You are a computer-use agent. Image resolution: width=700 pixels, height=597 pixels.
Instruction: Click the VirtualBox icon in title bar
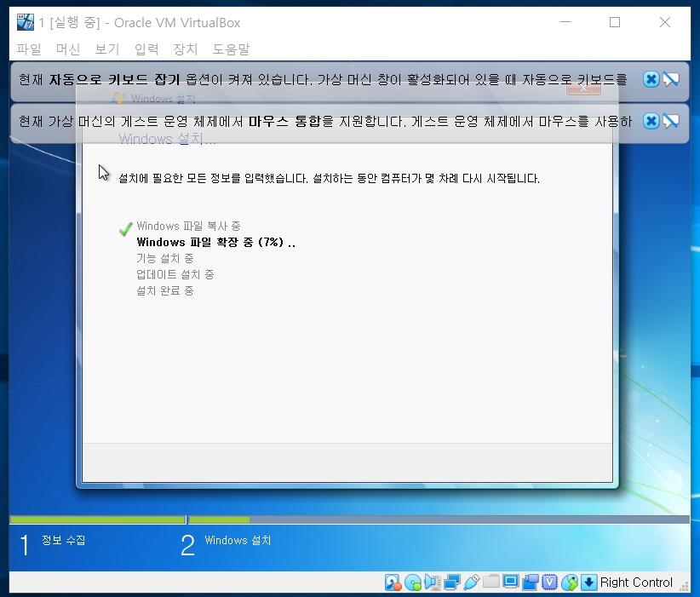pos(26,22)
